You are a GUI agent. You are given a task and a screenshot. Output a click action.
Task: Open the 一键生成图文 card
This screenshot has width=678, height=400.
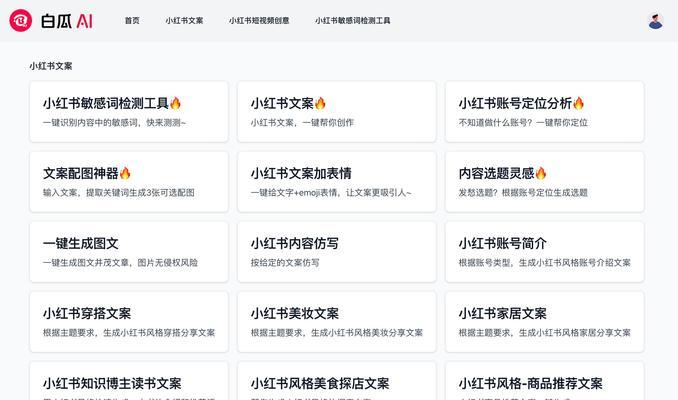(x=129, y=252)
